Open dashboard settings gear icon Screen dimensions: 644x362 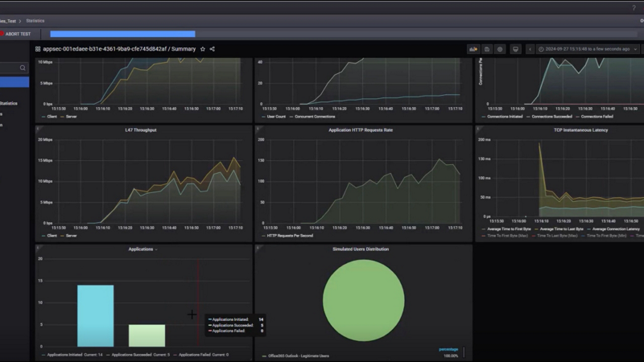[x=500, y=49]
